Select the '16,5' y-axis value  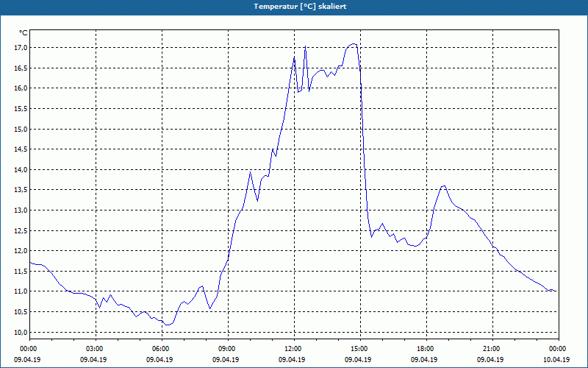(x=21, y=68)
